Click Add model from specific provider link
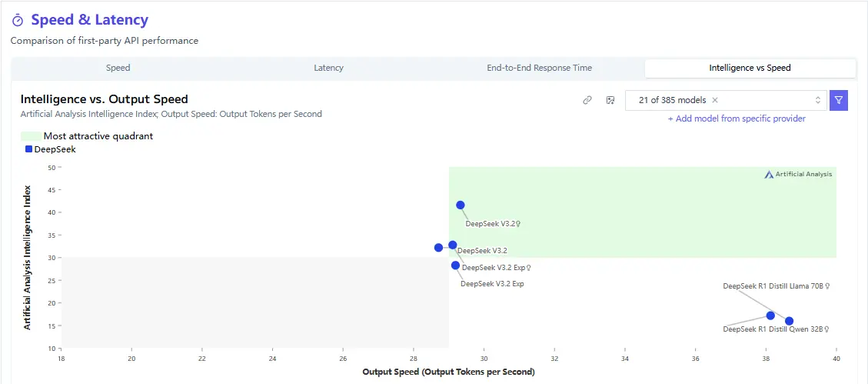 pyautogui.click(x=737, y=119)
